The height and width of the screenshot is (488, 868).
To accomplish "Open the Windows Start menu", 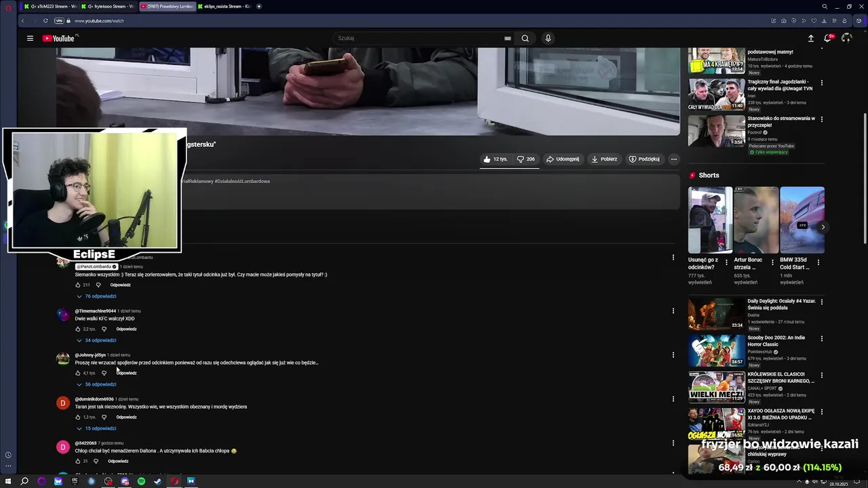I will (8, 481).
